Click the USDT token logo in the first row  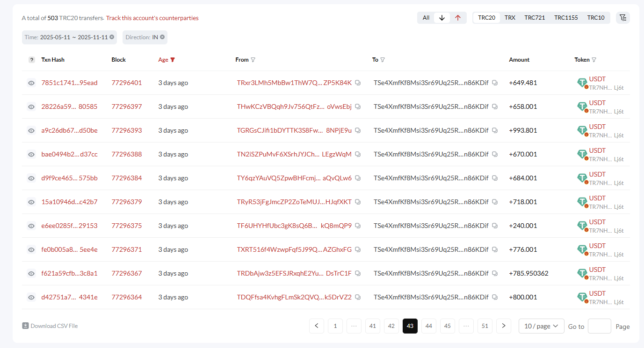[582, 83]
